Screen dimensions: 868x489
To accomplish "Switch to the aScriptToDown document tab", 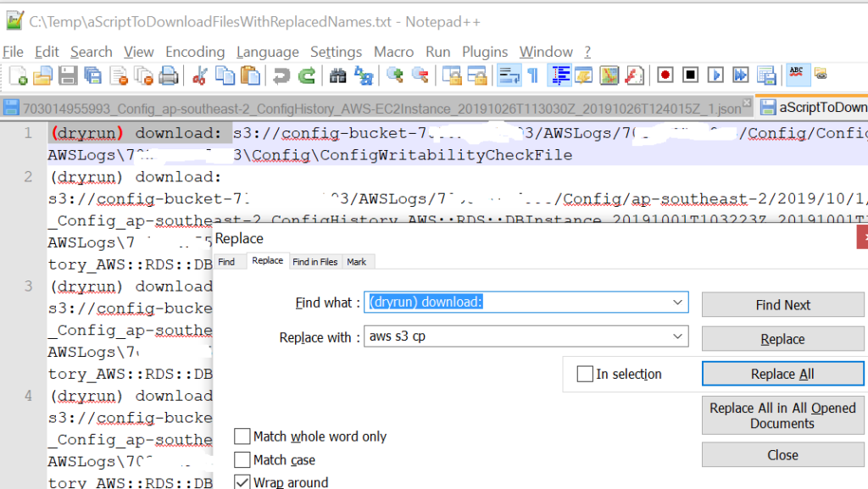I will coord(811,108).
